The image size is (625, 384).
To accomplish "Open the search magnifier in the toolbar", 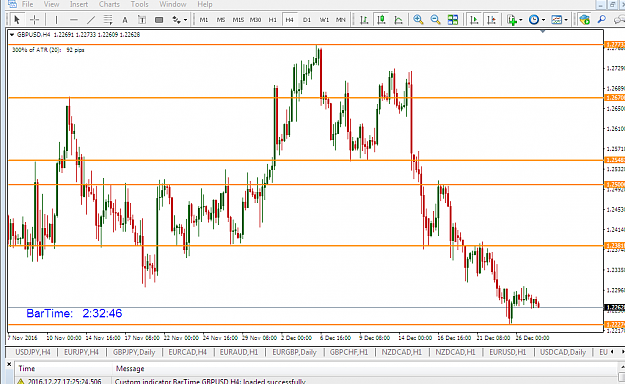I will [x=602, y=20].
